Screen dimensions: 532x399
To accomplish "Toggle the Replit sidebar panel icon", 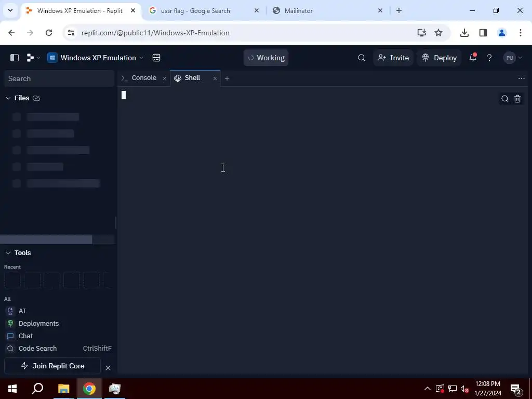I will (x=14, y=58).
